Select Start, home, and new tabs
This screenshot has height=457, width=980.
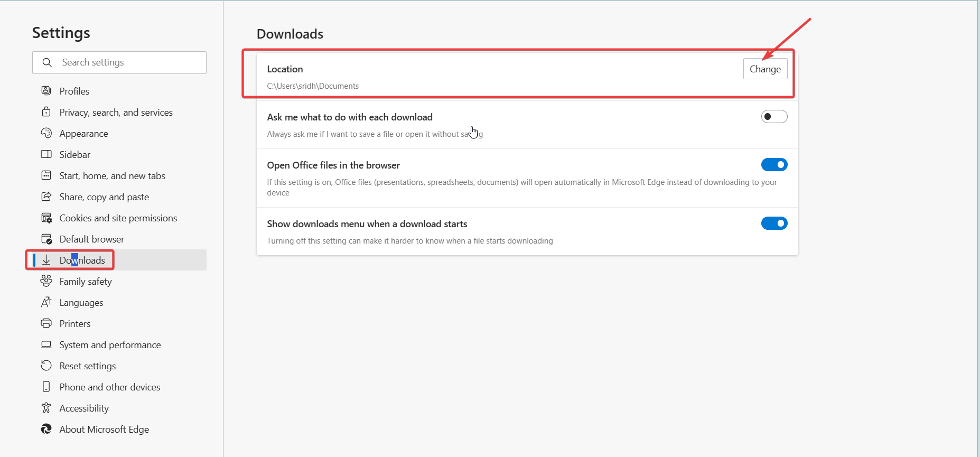click(112, 176)
